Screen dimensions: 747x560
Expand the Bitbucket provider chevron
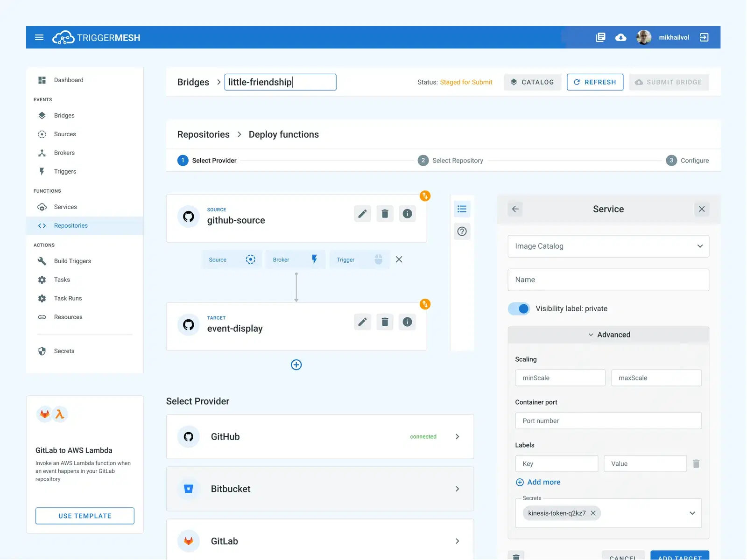pos(457,489)
